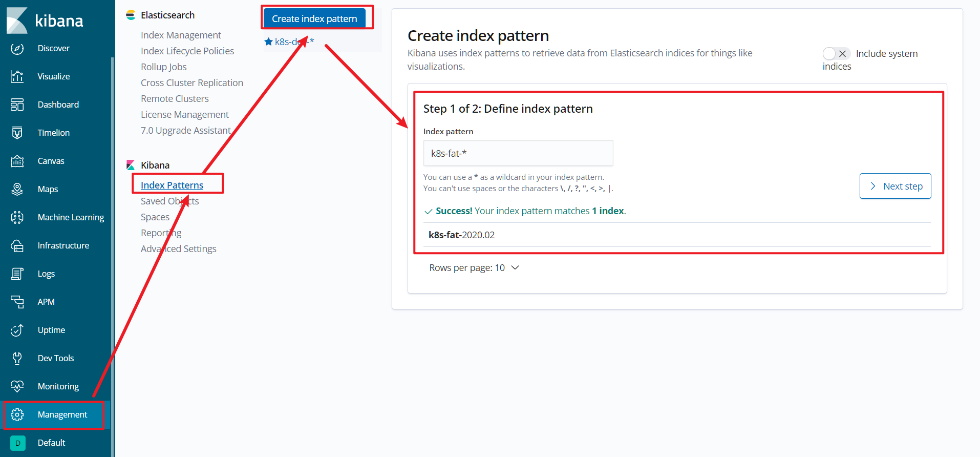Viewport: 980px width, 457px height.
Task: Click the Maps pin icon
Action: 17,190
